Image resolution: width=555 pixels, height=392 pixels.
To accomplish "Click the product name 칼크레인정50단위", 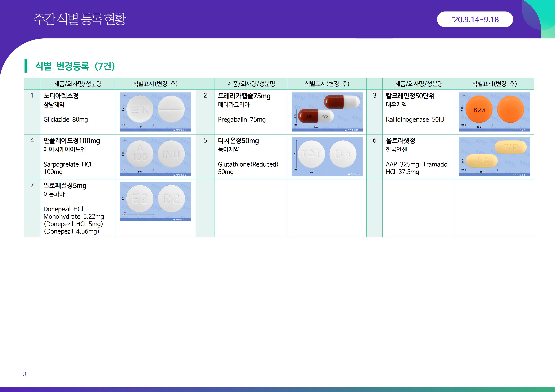I will tap(410, 96).
